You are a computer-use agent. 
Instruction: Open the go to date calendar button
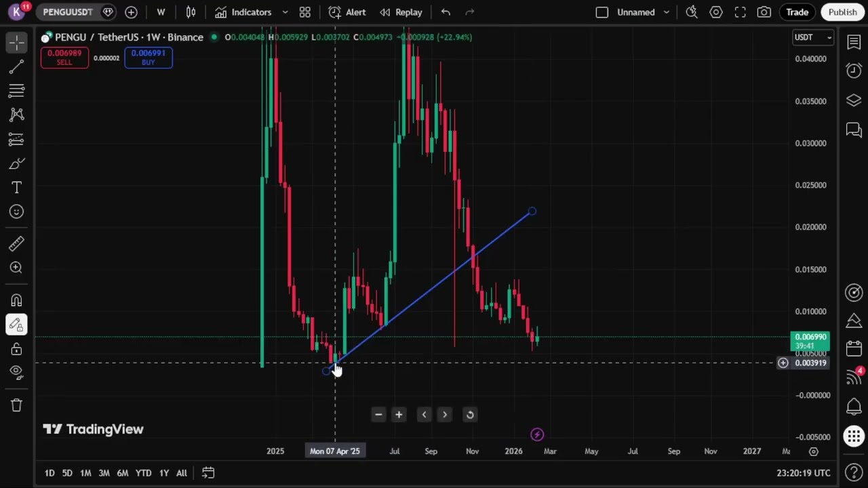tap(208, 473)
